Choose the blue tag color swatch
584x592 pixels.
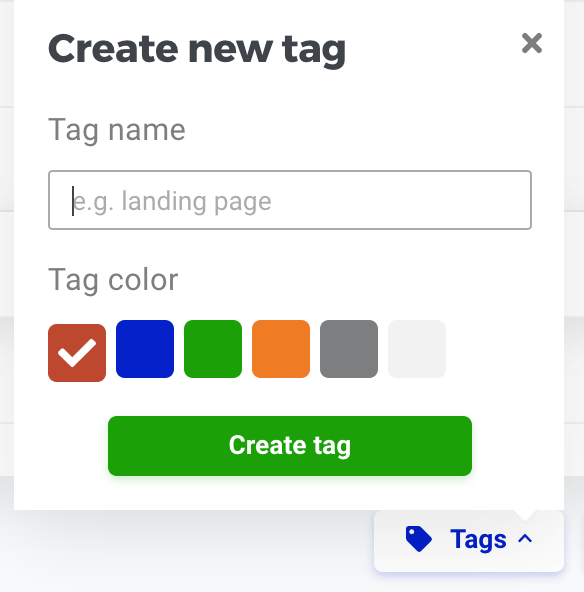[x=145, y=349]
